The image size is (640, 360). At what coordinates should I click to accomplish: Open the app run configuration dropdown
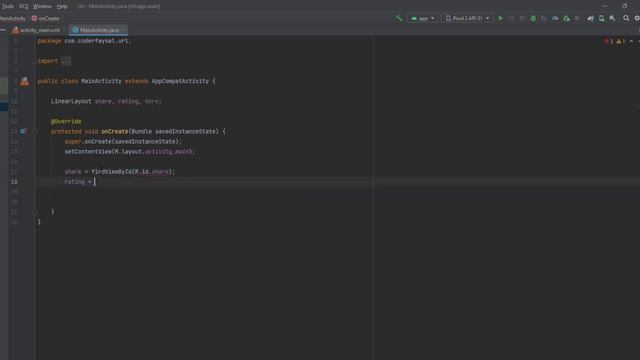(x=422, y=18)
